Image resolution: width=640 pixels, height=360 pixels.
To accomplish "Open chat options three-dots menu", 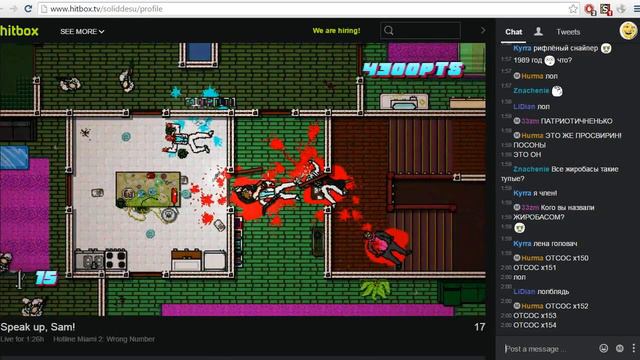I will (x=633, y=348).
